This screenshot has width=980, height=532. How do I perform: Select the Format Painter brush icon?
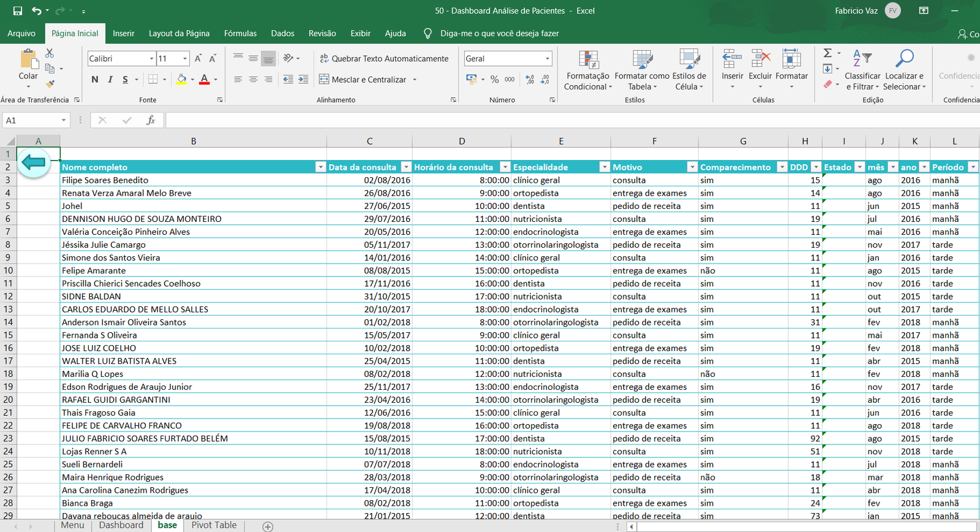coord(50,83)
